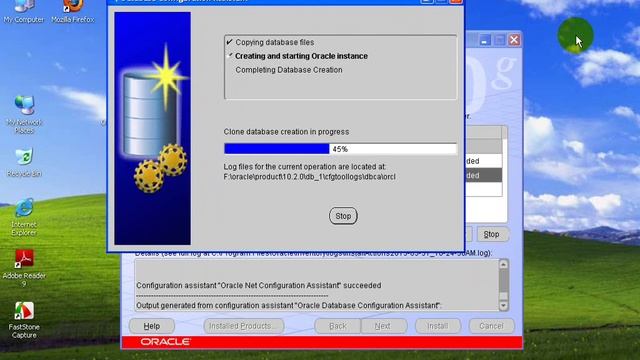Click the Net Configuration Assistant succeeded line
The image size is (640, 360).
(x=259, y=285)
